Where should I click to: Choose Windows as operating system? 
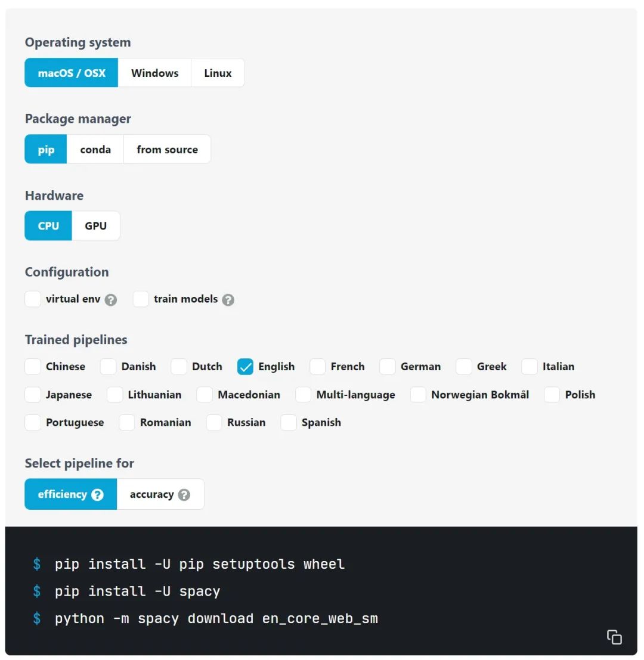tap(154, 73)
